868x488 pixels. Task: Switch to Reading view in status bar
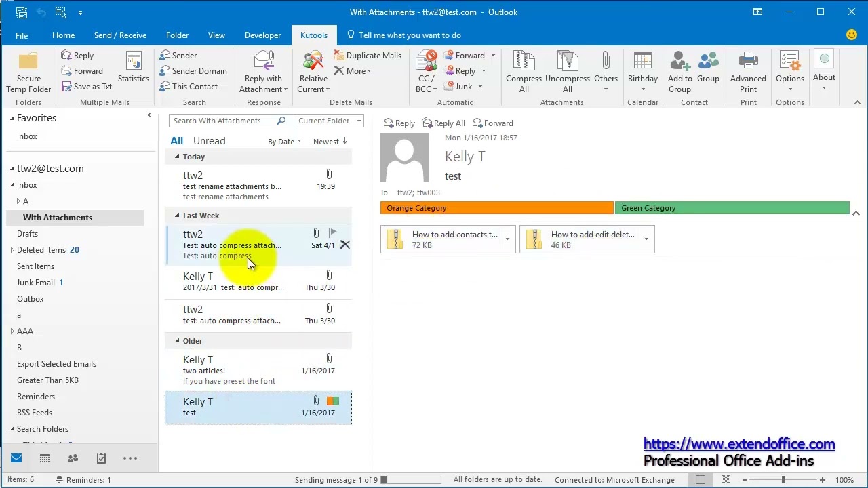(726, 480)
